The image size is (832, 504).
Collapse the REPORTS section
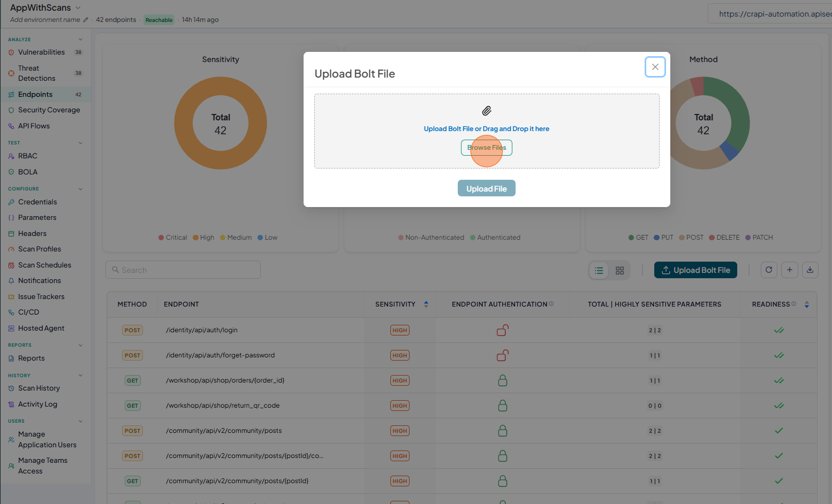(x=81, y=345)
